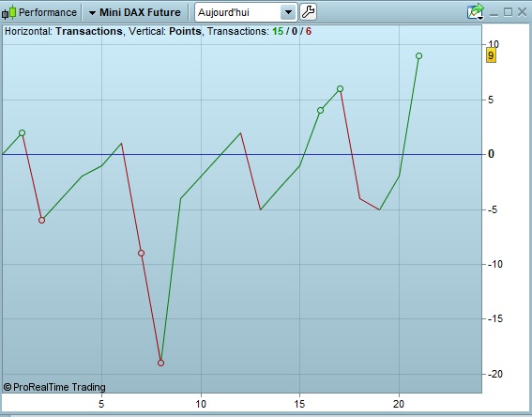The height and width of the screenshot is (417, 532).
Task: Close the Performance window
Action: pyautogui.click(x=523, y=12)
